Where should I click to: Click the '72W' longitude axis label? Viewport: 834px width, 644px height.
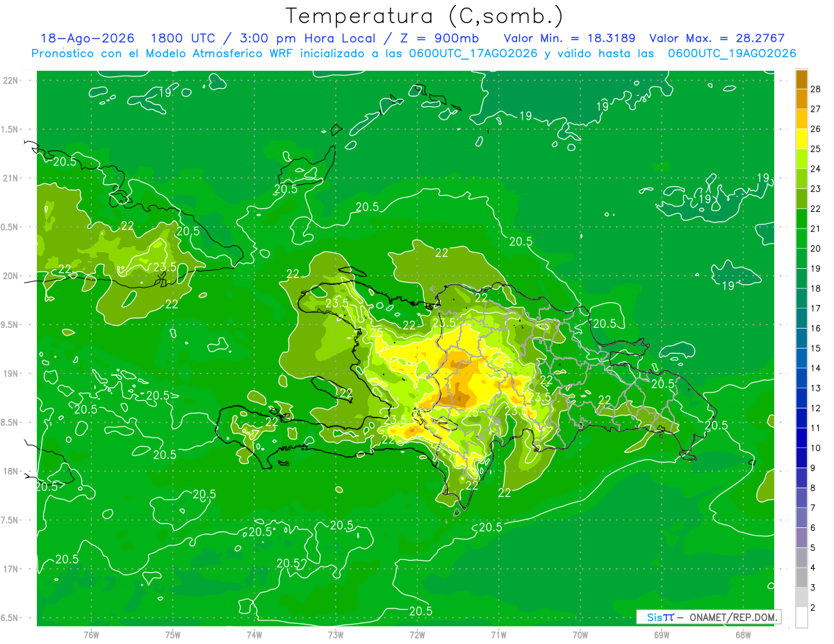tap(417, 635)
